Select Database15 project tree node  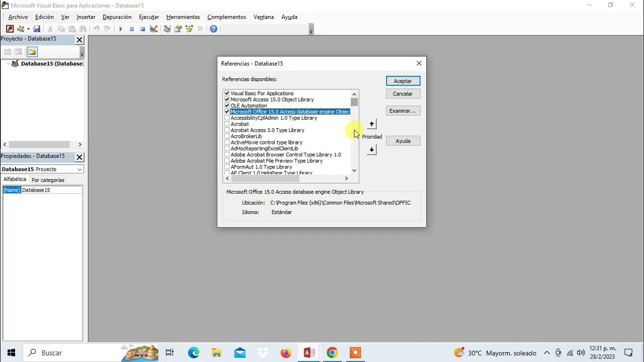(x=52, y=64)
